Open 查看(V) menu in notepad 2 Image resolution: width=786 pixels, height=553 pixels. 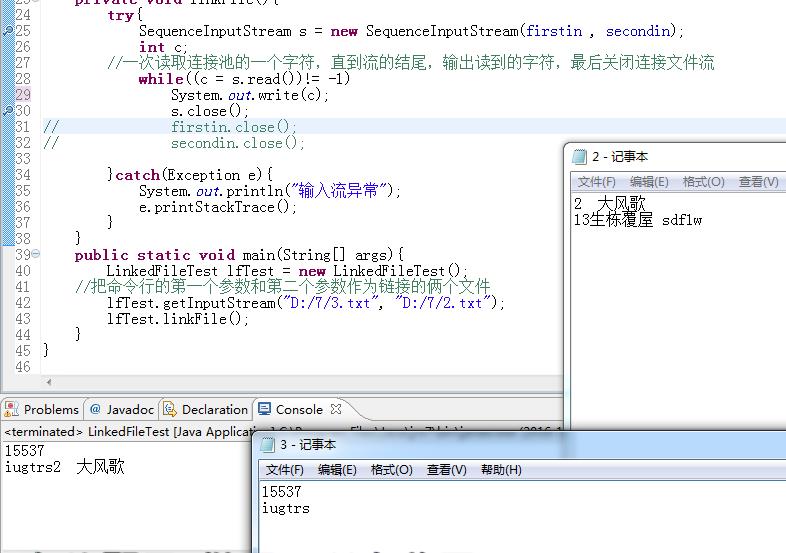tap(758, 181)
